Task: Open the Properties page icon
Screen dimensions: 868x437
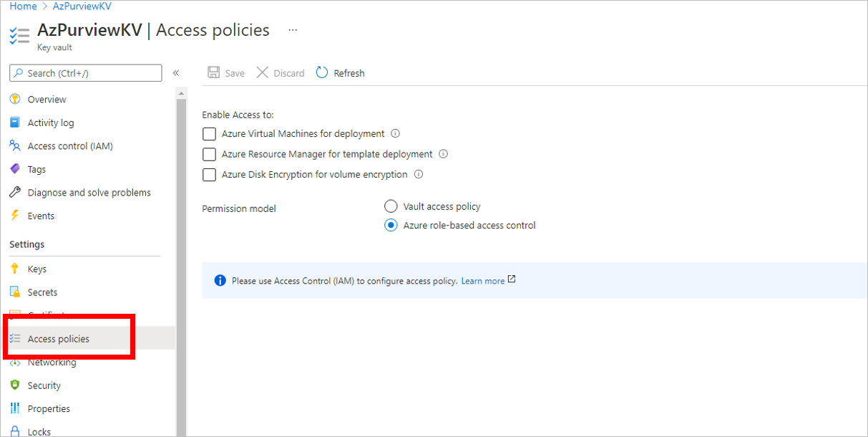Action: pyautogui.click(x=16, y=408)
